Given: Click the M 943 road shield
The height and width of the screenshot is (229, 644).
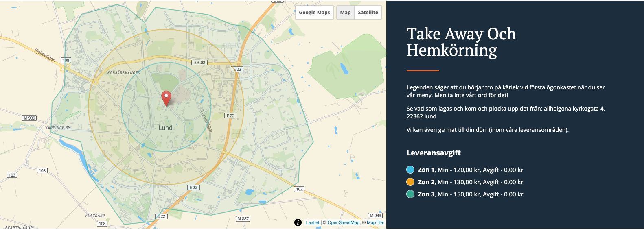Looking at the screenshot, I should pyautogui.click(x=375, y=216).
